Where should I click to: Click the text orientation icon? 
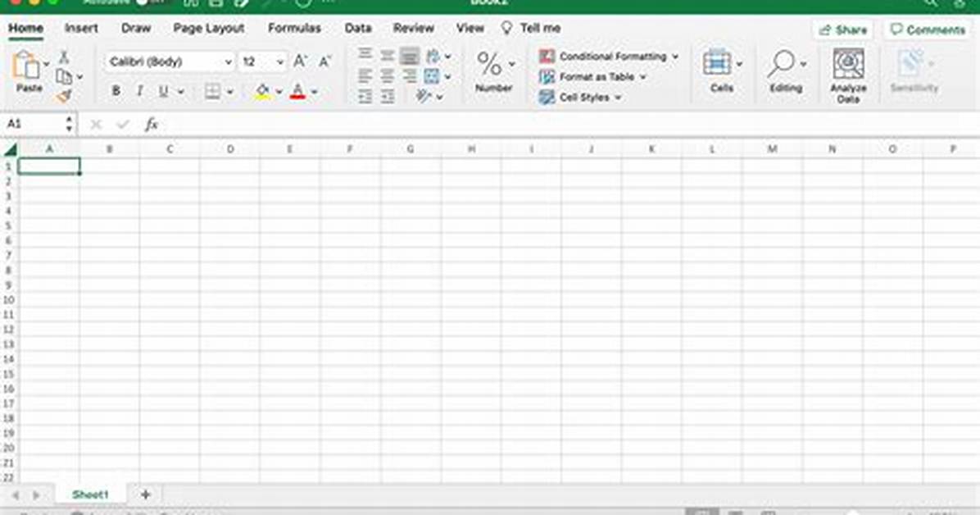tap(424, 96)
